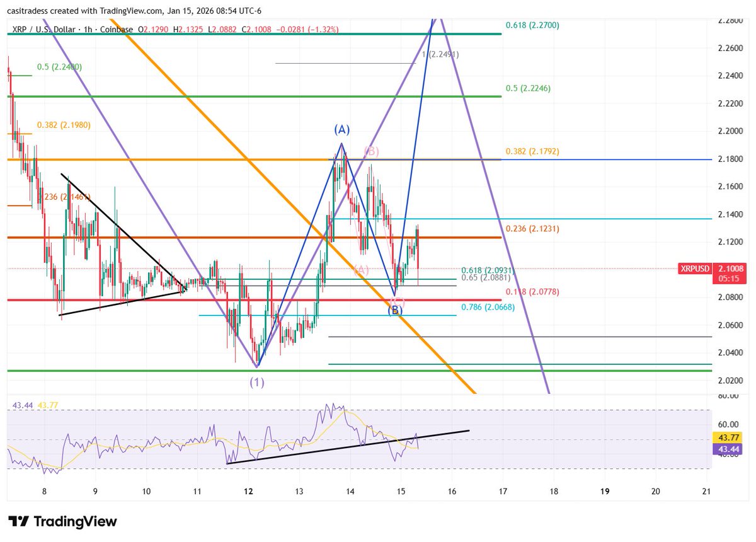Click the 2.2400 price axis level
The image size is (756, 542).
(730, 76)
